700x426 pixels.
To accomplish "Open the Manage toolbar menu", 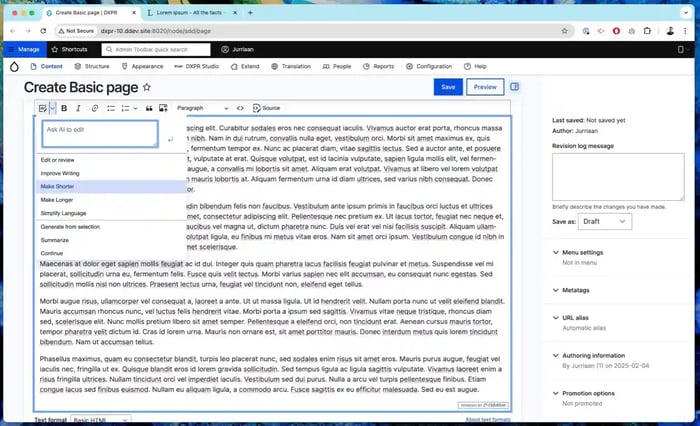I will point(25,49).
